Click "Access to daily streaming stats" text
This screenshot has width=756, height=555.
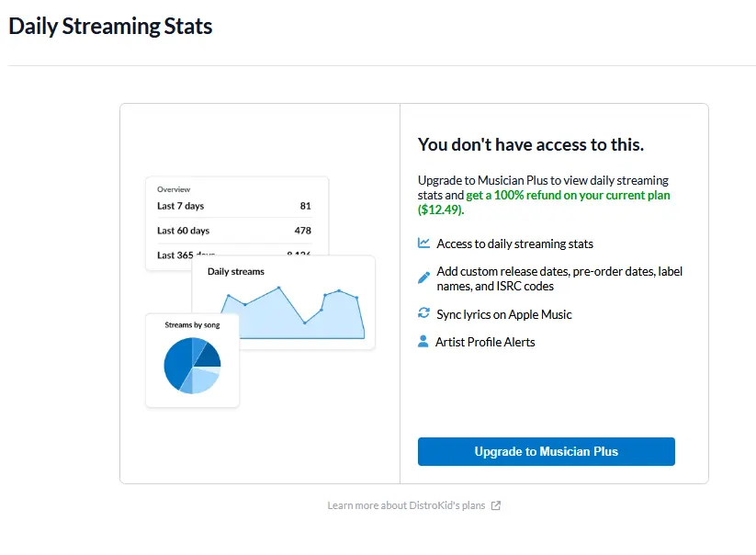[515, 244]
